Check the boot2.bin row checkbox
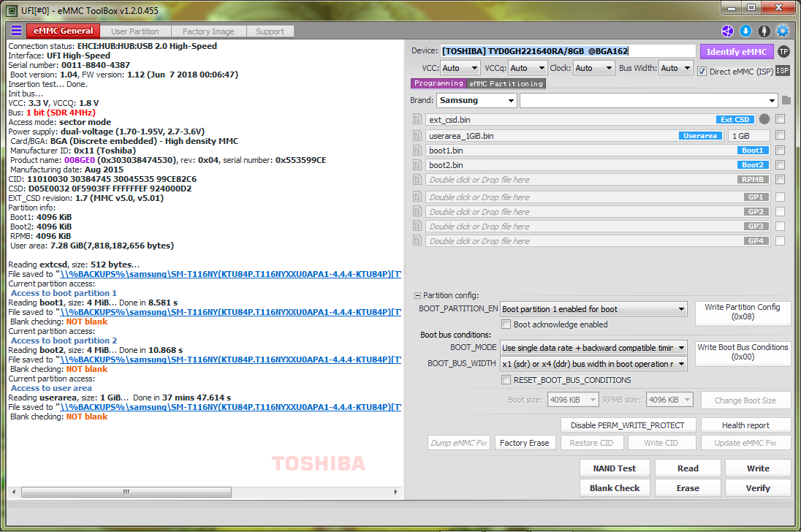The image size is (801, 532). point(780,164)
